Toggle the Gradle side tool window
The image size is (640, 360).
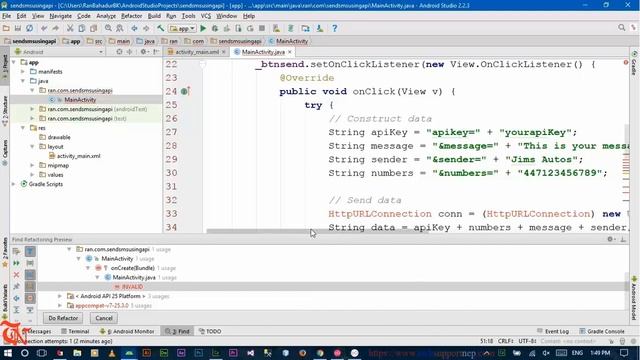(x=634, y=64)
